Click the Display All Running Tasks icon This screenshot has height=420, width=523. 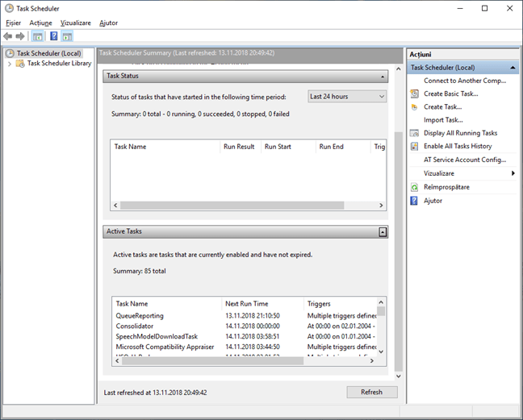click(x=414, y=133)
